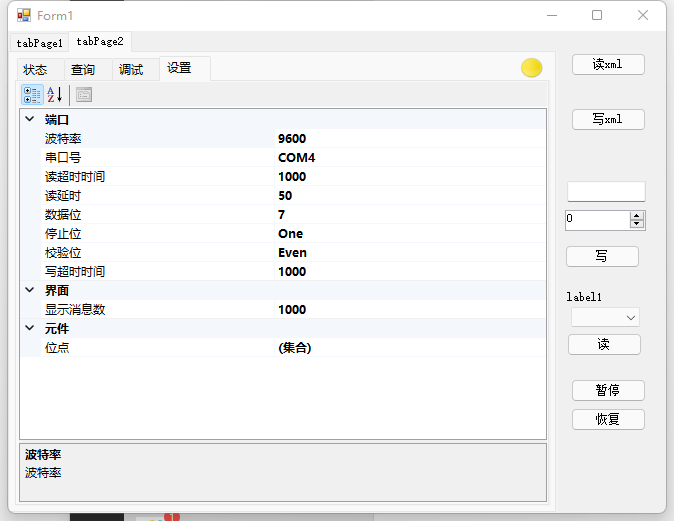Screen dimensions: 674x521
Task: Switch to tabPage2
Action: coord(100,41)
